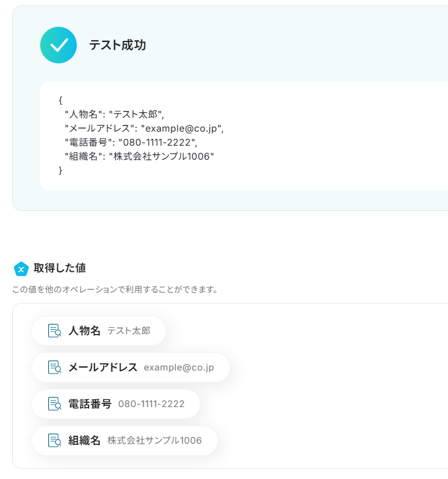Select the 人物名 chip label
Image resolution: width=448 pixels, height=479 pixels.
pyautogui.click(x=84, y=331)
